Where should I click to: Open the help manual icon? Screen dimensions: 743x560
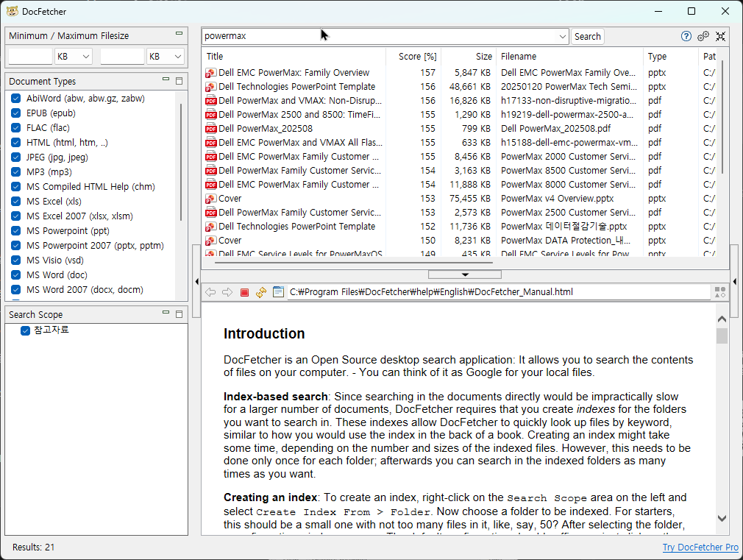(686, 36)
